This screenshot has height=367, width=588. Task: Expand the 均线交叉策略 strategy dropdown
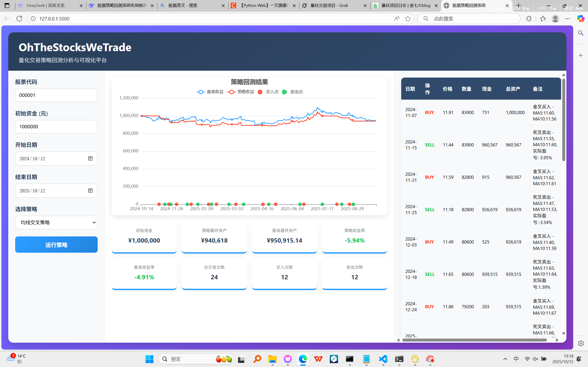tap(56, 223)
